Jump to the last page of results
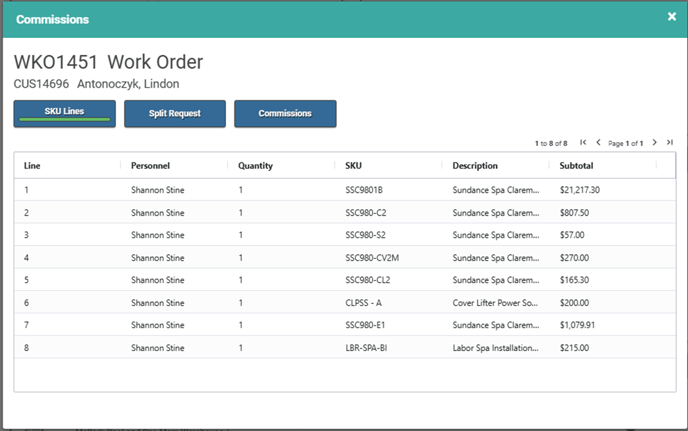The height and width of the screenshot is (431, 688). (669, 143)
